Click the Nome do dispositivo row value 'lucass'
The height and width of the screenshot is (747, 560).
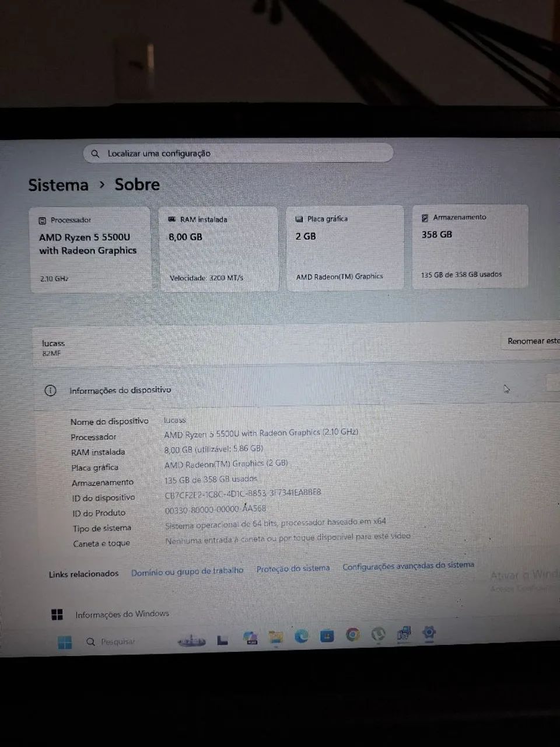click(174, 420)
